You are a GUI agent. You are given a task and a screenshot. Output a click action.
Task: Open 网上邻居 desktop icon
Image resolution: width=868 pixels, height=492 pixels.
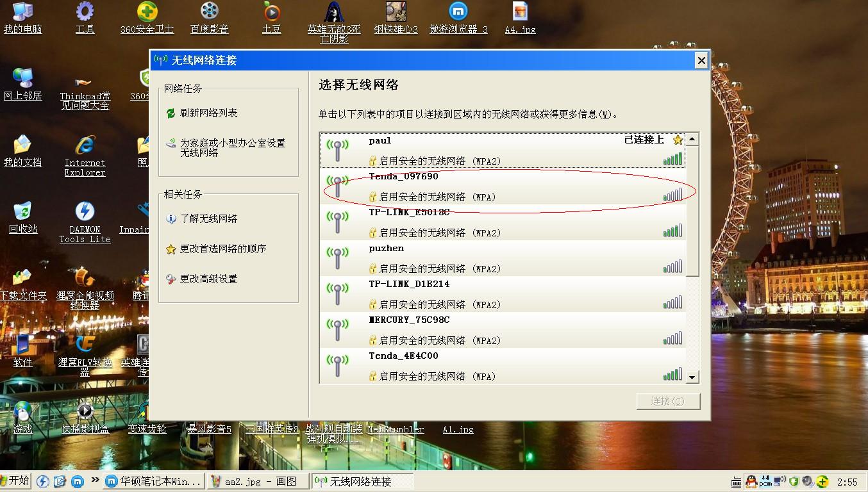pyautogui.click(x=22, y=84)
